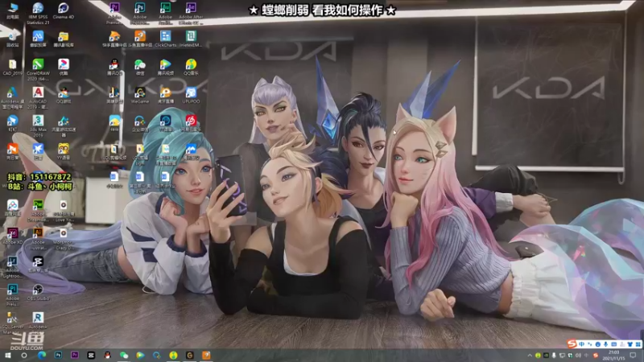Launch Cinema 4D desktop shortcut
This screenshot has height=362, width=644.
(64, 10)
